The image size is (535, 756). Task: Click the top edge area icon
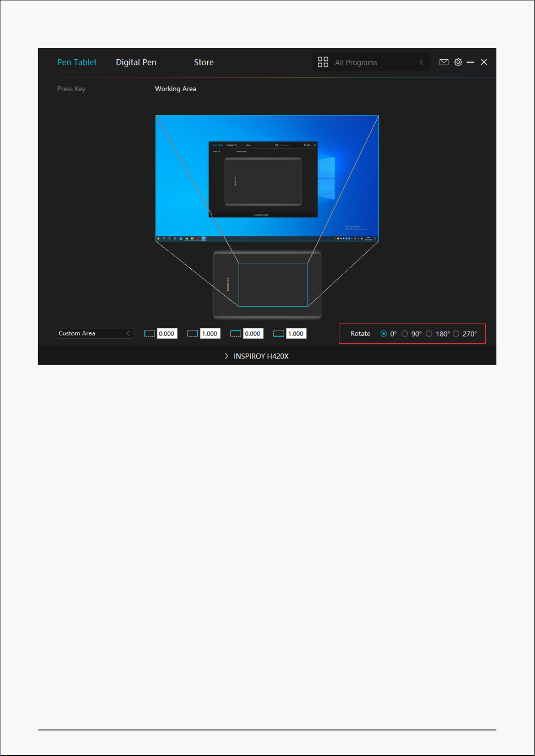pyautogui.click(x=236, y=333)
